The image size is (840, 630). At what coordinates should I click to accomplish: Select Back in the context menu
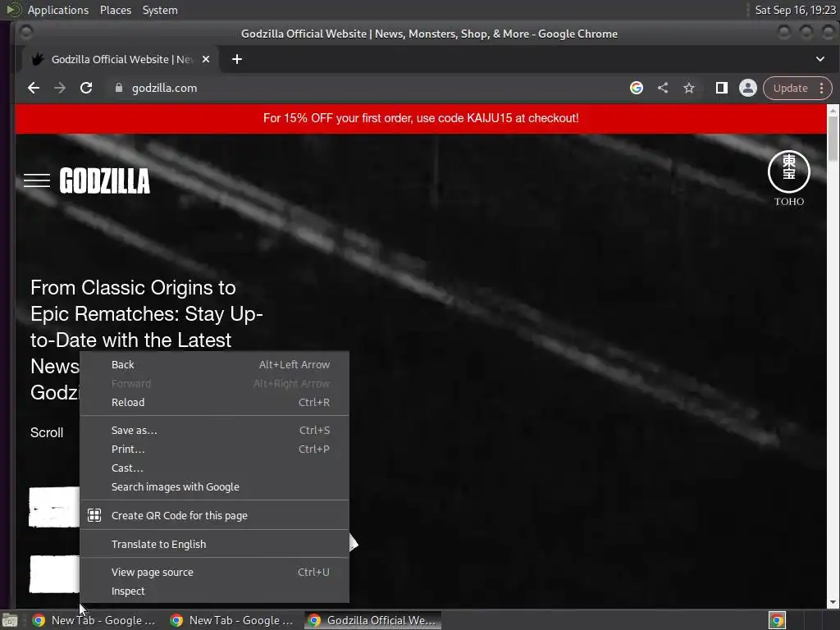point(214,364)
